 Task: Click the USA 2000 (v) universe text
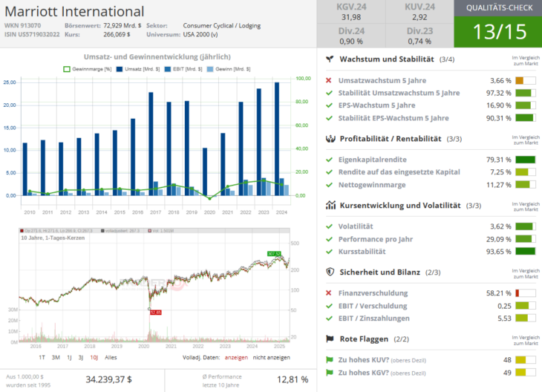(x=200, y=35)
